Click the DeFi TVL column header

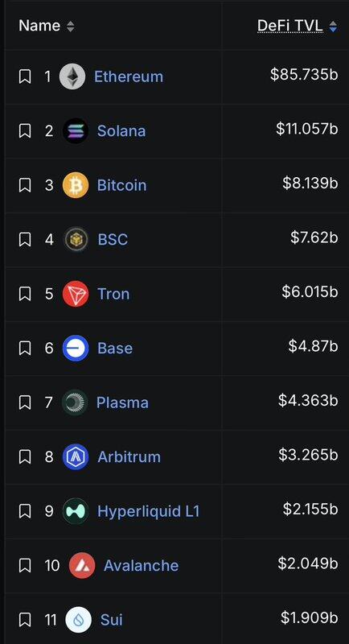click(290, 26)
